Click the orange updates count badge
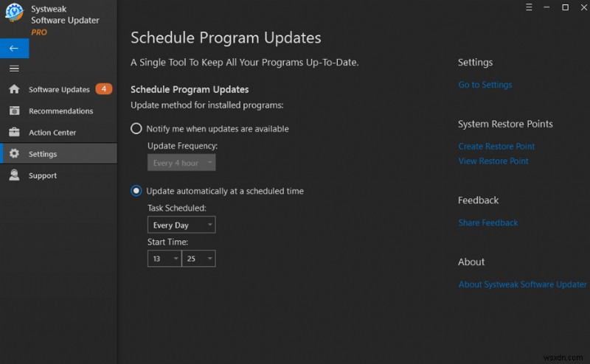Viewport: 590px width, 364px height. [x=104, y=89]
